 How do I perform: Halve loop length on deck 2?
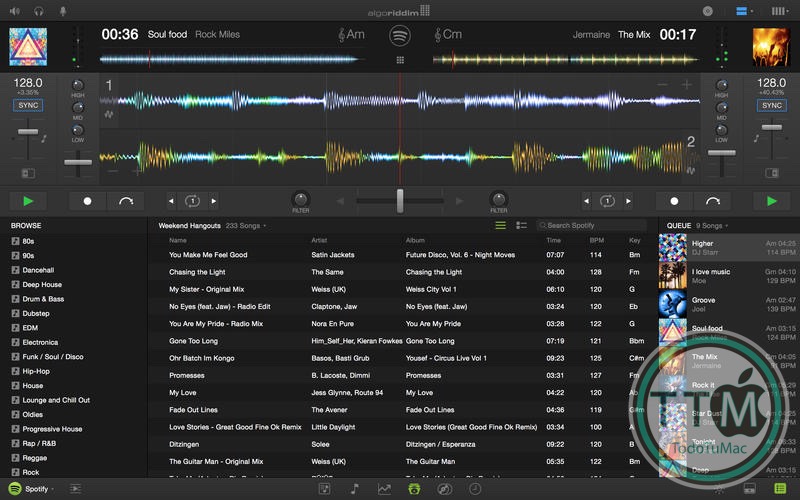586,201
